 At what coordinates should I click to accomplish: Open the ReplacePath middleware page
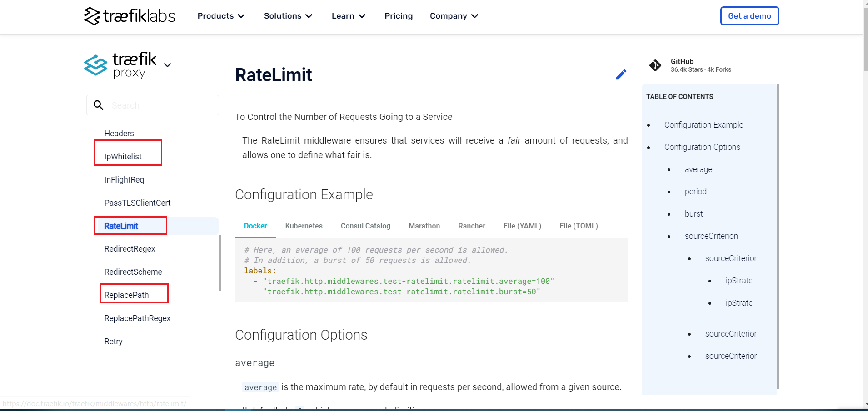pos(126,295)
